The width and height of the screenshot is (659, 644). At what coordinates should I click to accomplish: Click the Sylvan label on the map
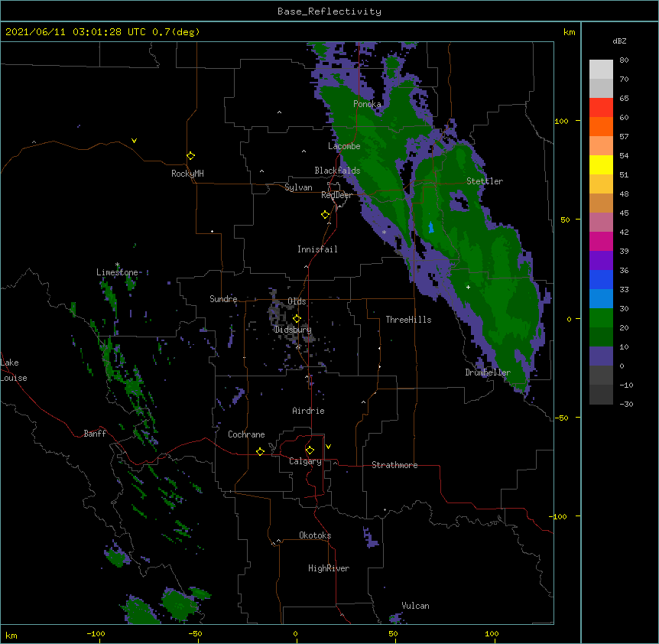(x=298, y=187)
